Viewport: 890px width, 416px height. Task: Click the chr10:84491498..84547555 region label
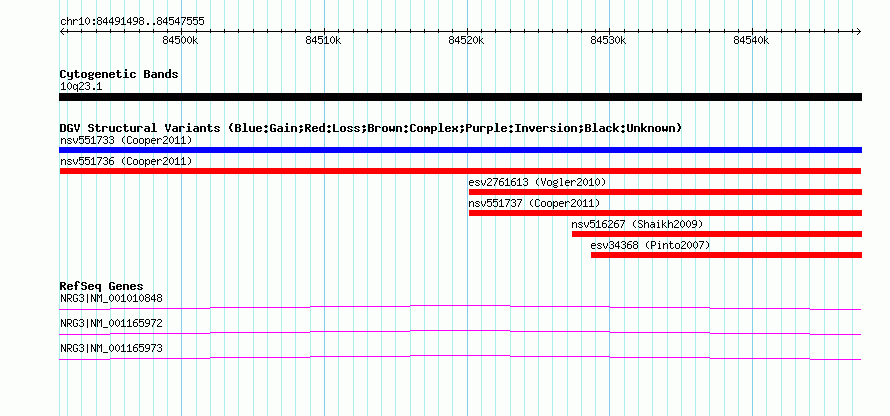click(132, 22)
